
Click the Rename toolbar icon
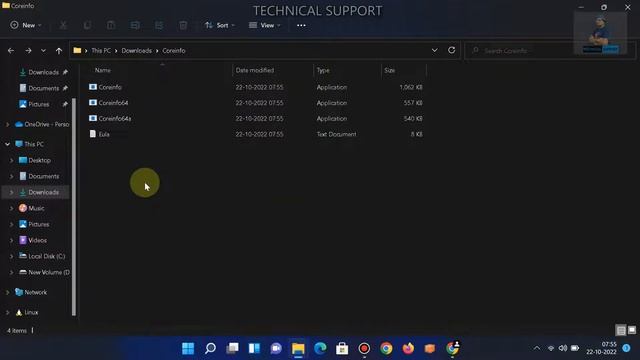(135, 25)
